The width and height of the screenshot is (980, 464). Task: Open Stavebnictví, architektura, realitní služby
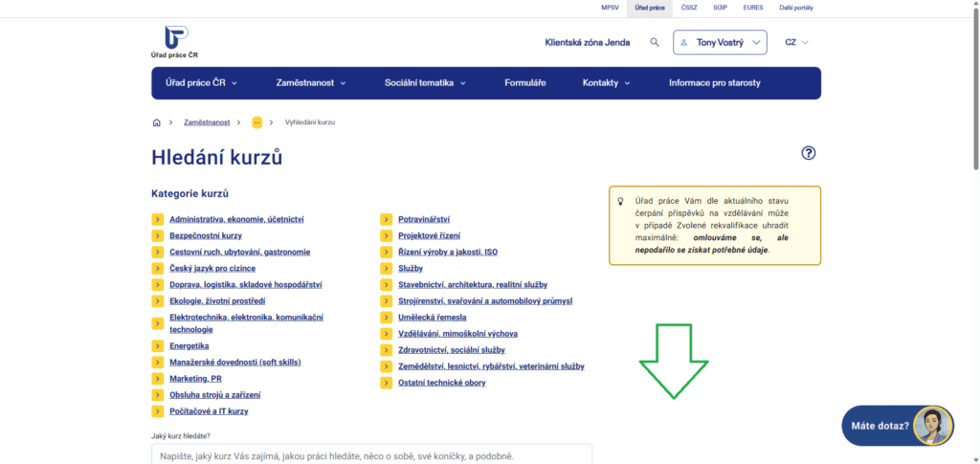(473, 284)
